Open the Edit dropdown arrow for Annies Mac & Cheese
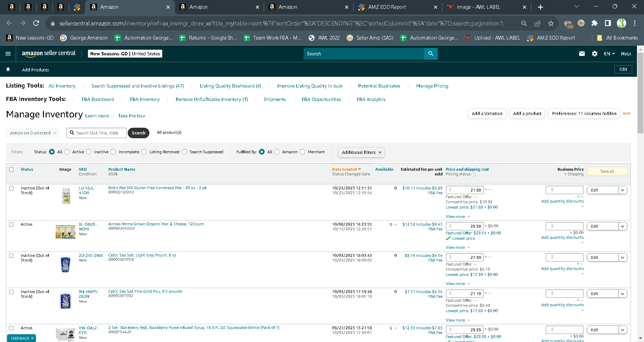The image size is (644, 342). tap(623, 226)
